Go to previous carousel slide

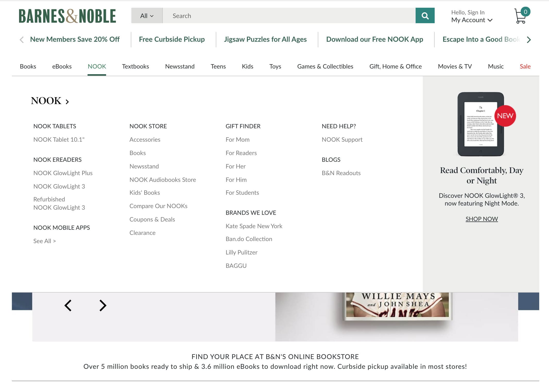coord(68,305)
